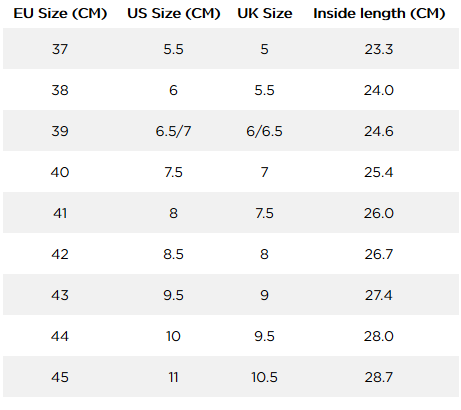The width and height of the screenshot is (461, 410).
Task: Select EU size 45 cell
Action: click(60, 377)
